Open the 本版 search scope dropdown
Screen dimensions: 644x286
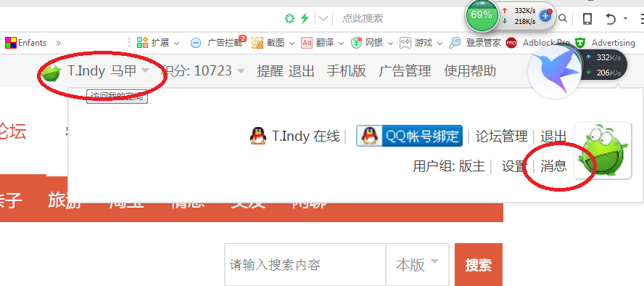click(417, 265)
